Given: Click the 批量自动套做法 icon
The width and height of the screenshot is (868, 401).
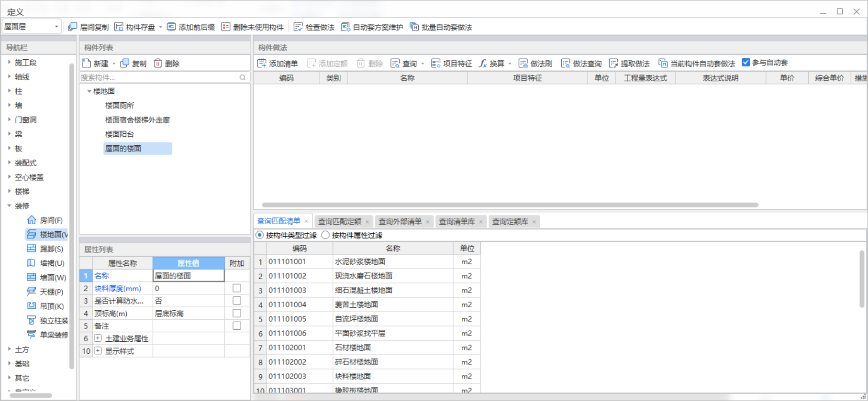Looking at the screenshot, I should pyautogui.click(x=414, y=27).
